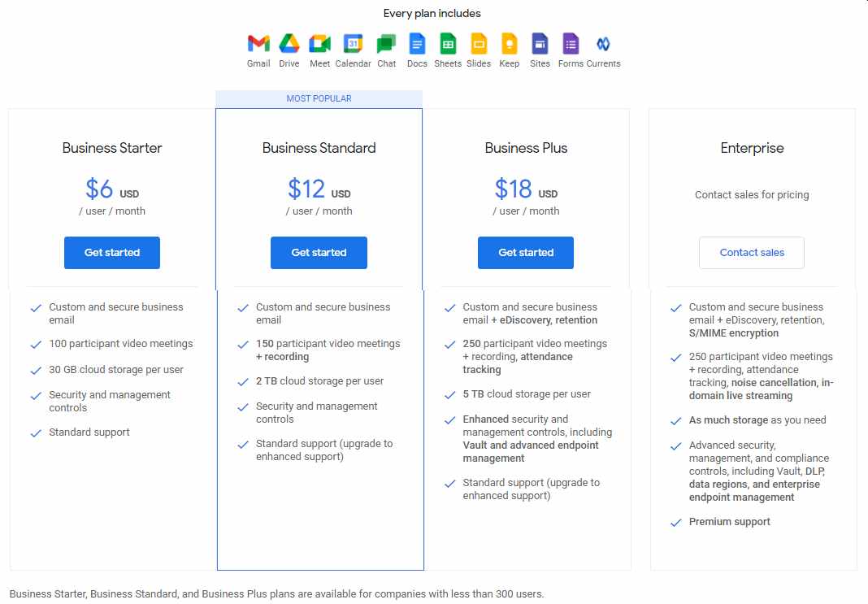Click the Business Plus plan heading
Screen dimensions: 868x604
526,148
